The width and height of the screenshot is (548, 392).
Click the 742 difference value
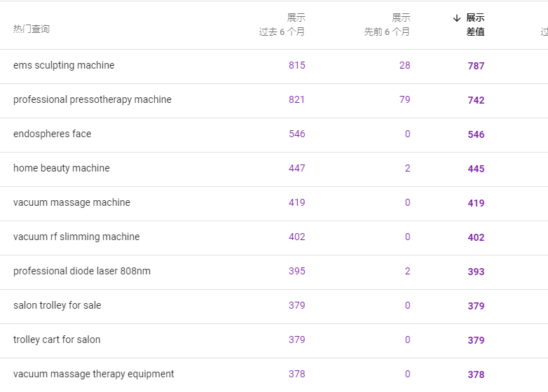pos(476,100)
